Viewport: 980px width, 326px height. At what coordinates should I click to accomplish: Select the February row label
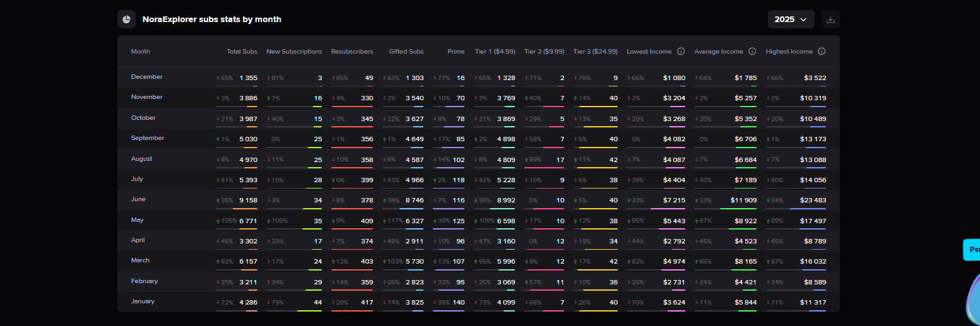click(145, 281)
